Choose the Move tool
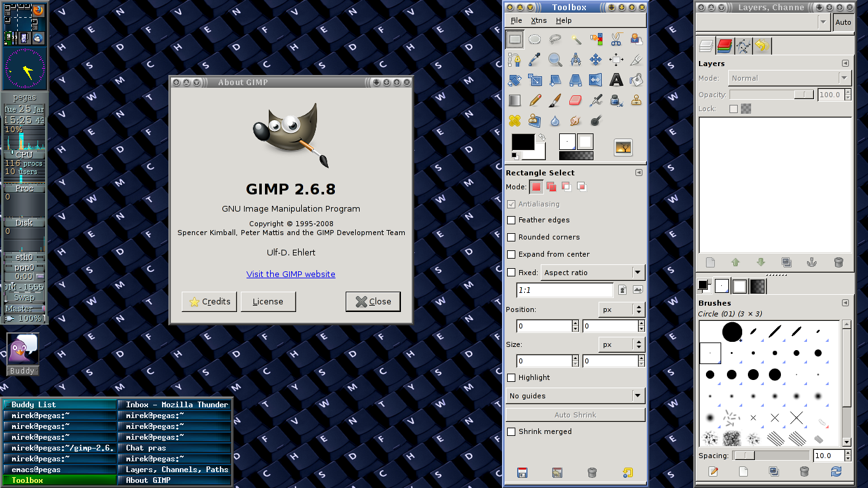This screenshot has width=868, height=488. (x=596, y=60)
